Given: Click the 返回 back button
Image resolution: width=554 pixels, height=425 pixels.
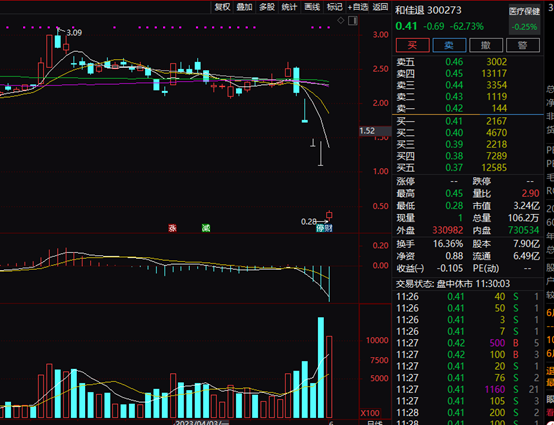Looking at the screenshot, I should coord(380,7).
